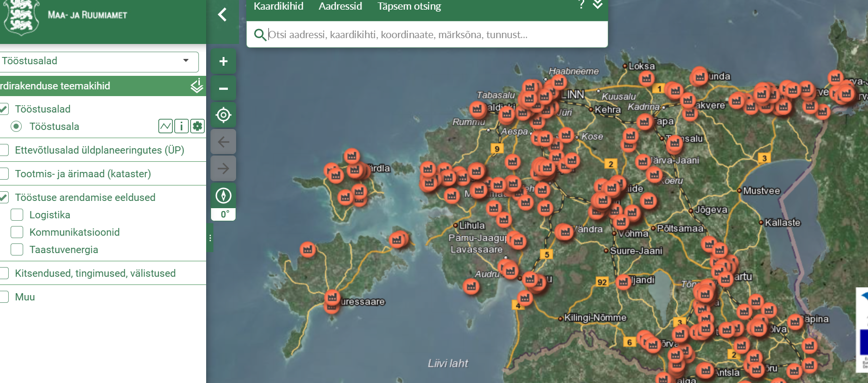Expand the search panel double chevron
The width and height of the screenshot is (868, 383).
pos(598,5)
